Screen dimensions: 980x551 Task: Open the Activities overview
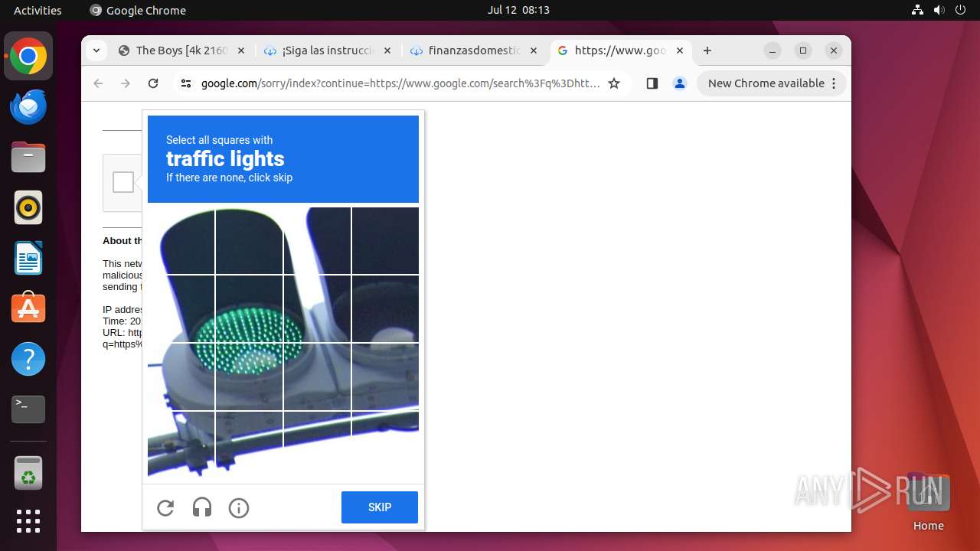tap(38, 10)
